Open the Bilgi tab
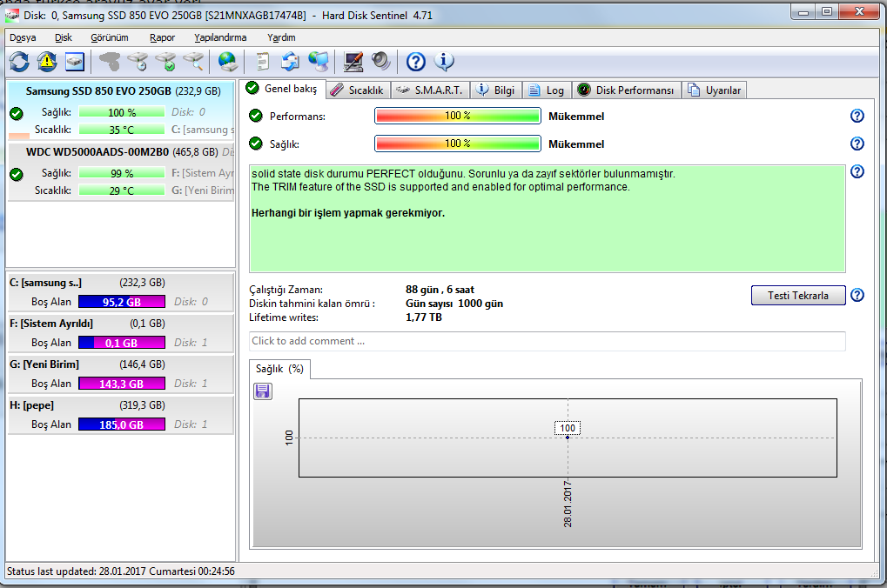Image resolution: width=887 pixels, height=588 pixels. [496, 90]
